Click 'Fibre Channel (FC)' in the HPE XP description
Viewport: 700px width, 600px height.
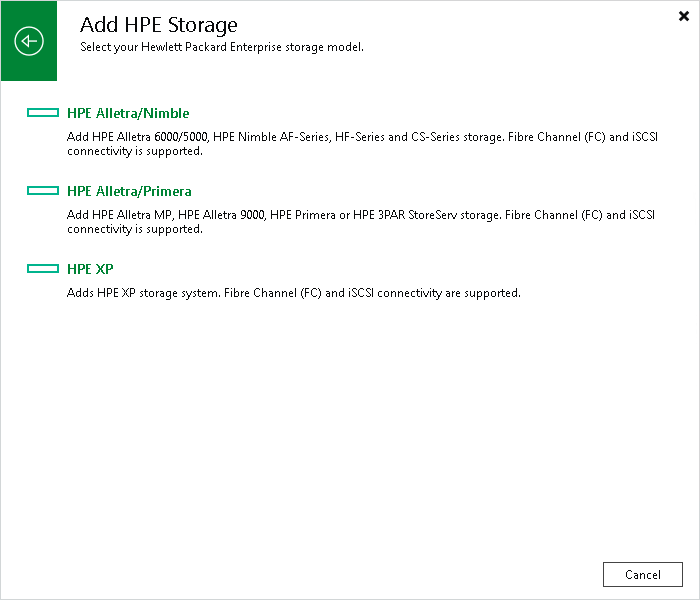pos(273,293)
